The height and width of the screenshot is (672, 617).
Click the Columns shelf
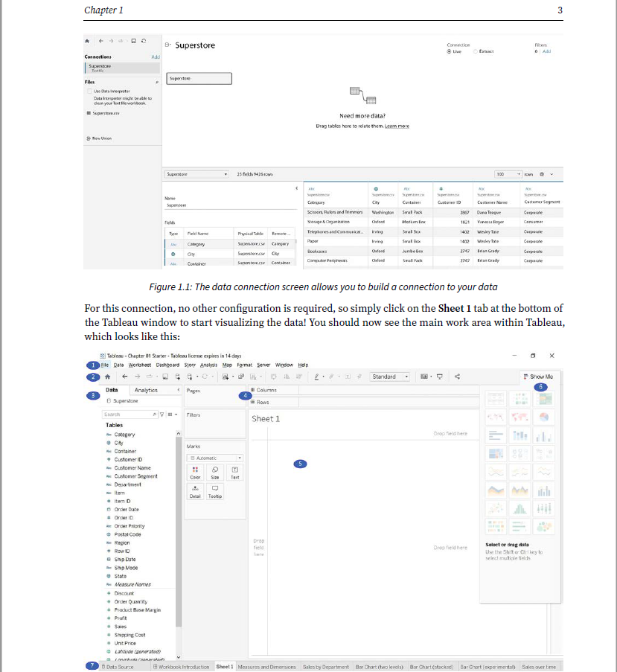coord(364,390)
